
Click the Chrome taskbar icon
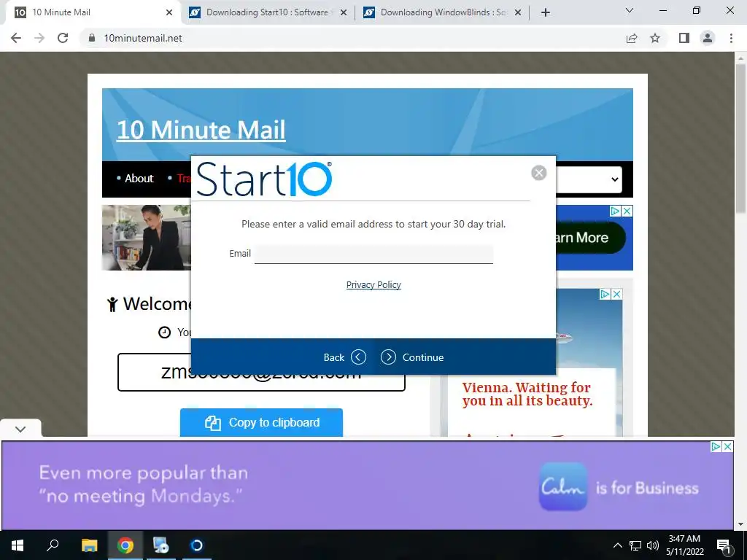[125, 545]
